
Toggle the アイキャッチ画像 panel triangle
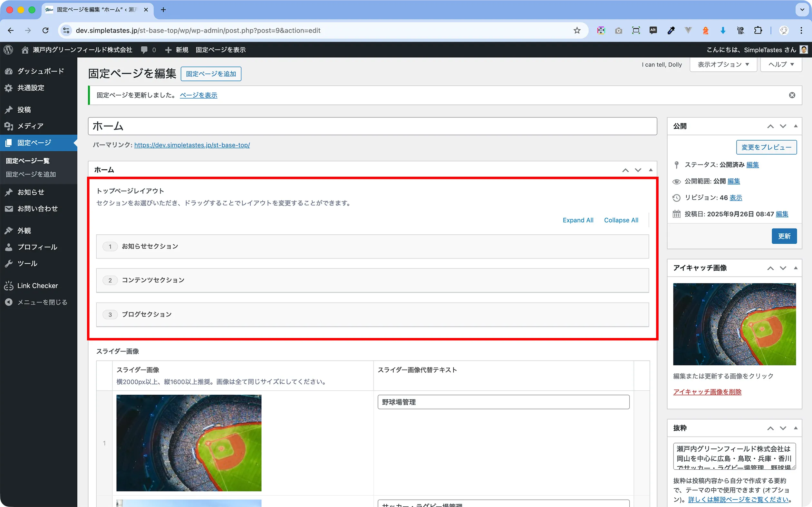point(796,268)
